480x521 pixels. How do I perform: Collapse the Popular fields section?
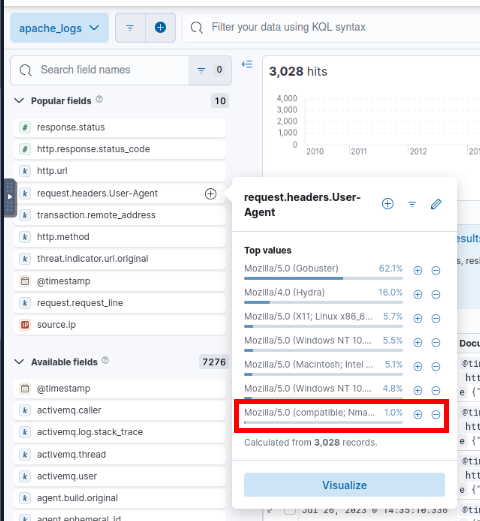[x=19, y=100]
